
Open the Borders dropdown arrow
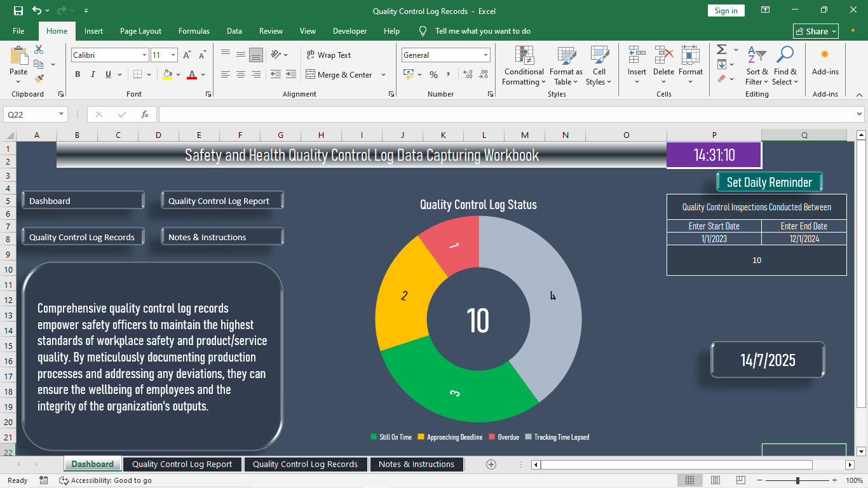[149, 74]
